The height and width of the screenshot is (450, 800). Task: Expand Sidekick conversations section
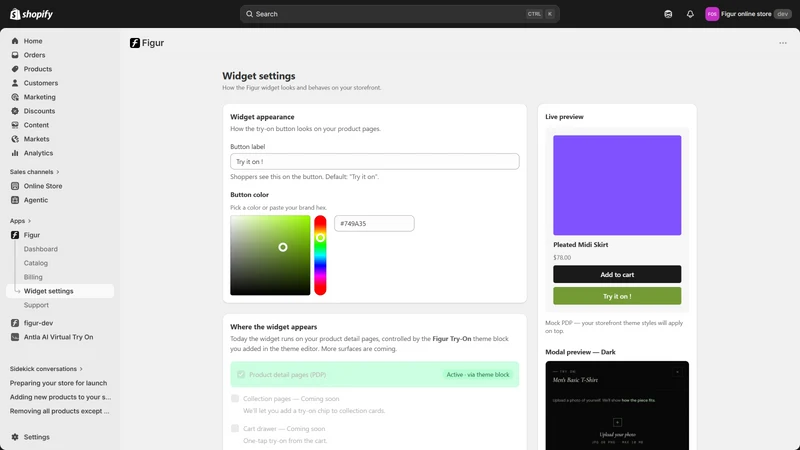[x=46, y=369]
